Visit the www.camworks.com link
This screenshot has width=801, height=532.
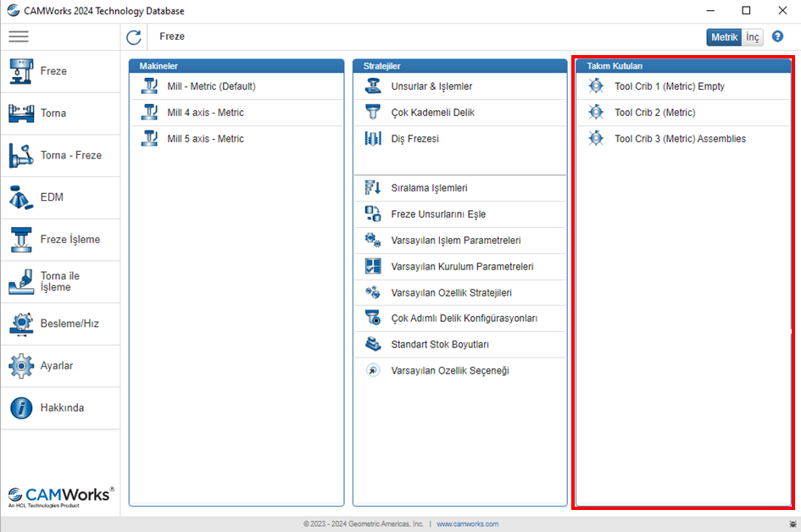point(467,524)
